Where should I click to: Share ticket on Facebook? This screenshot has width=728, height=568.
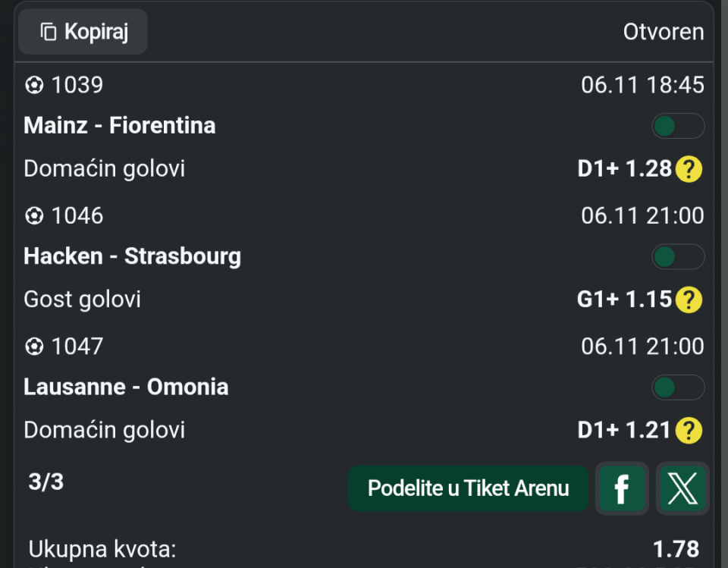(622, 488)
